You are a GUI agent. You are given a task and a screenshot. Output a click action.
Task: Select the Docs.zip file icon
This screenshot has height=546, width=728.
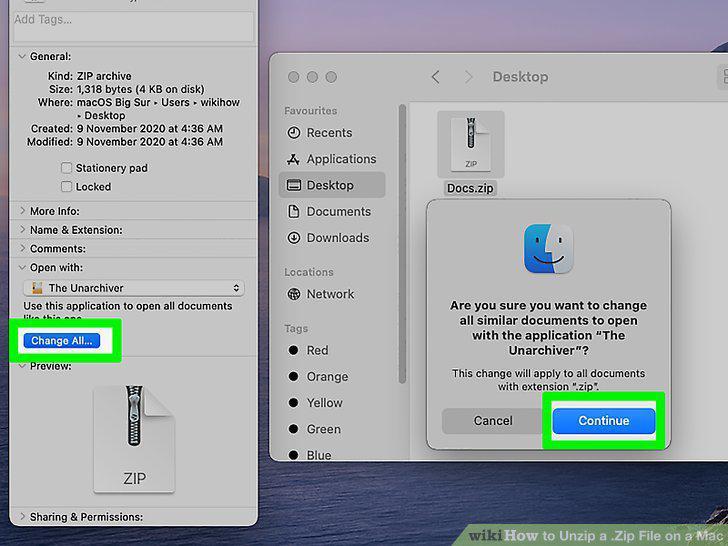tap(471, 144)
